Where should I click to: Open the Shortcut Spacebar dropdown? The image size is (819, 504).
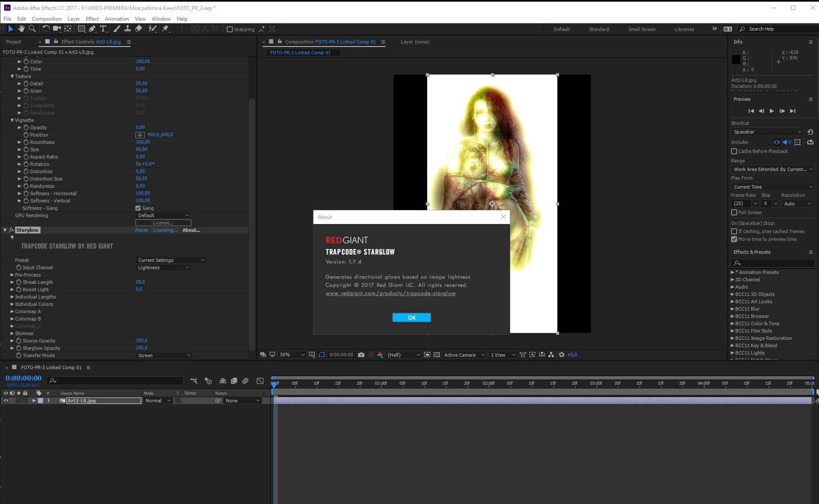767,132
